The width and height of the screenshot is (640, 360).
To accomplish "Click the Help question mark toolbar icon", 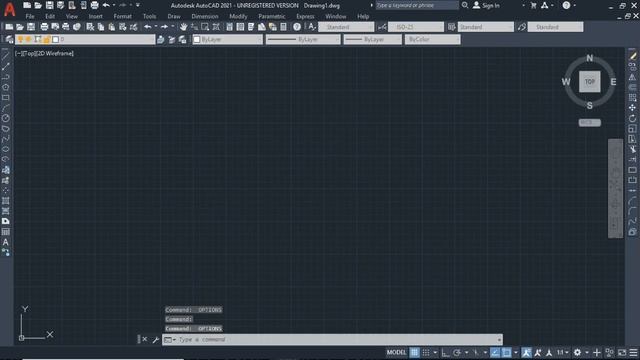I will (x=297, y=27).
